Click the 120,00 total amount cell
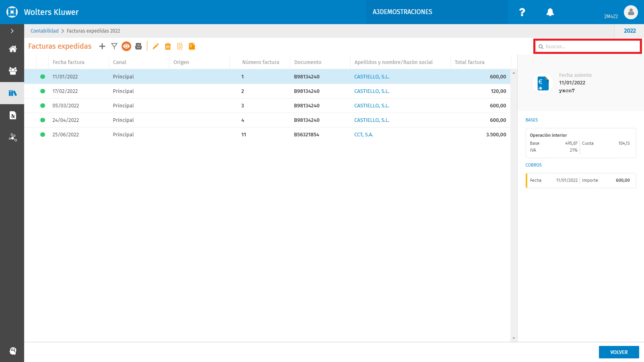The height and width of the screenshot is (362, 644). point(498,91)
